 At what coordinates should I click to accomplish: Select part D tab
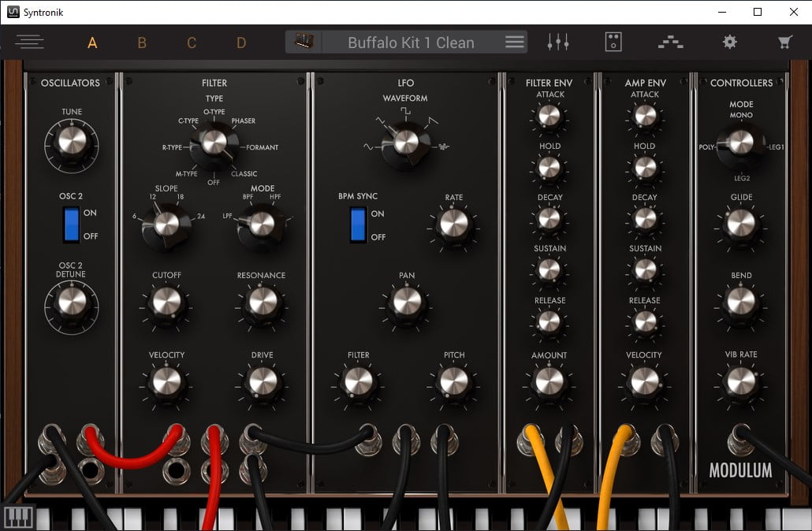(241, 43)
